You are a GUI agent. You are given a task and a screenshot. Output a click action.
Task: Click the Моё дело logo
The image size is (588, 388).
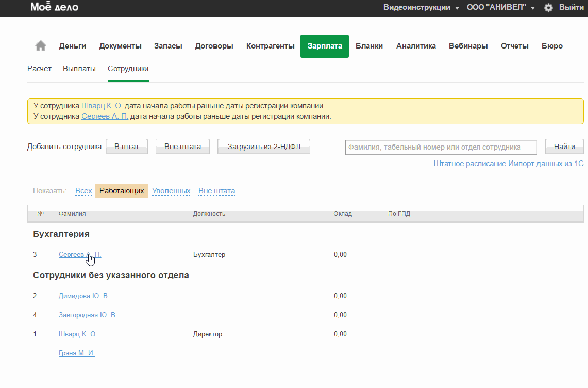coord(54,7)
